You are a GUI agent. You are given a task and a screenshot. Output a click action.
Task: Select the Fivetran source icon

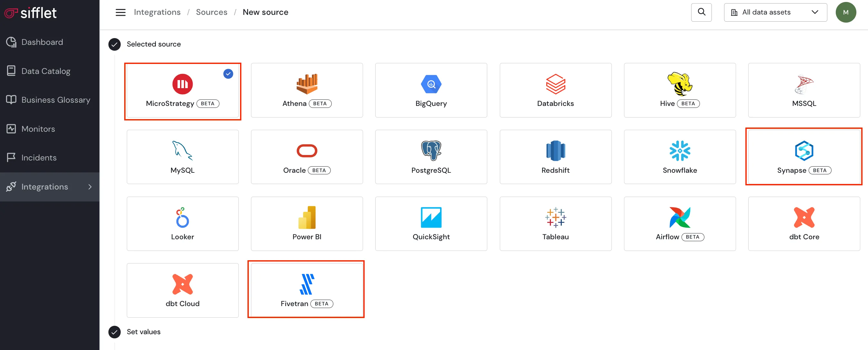[x=307, y=284]
